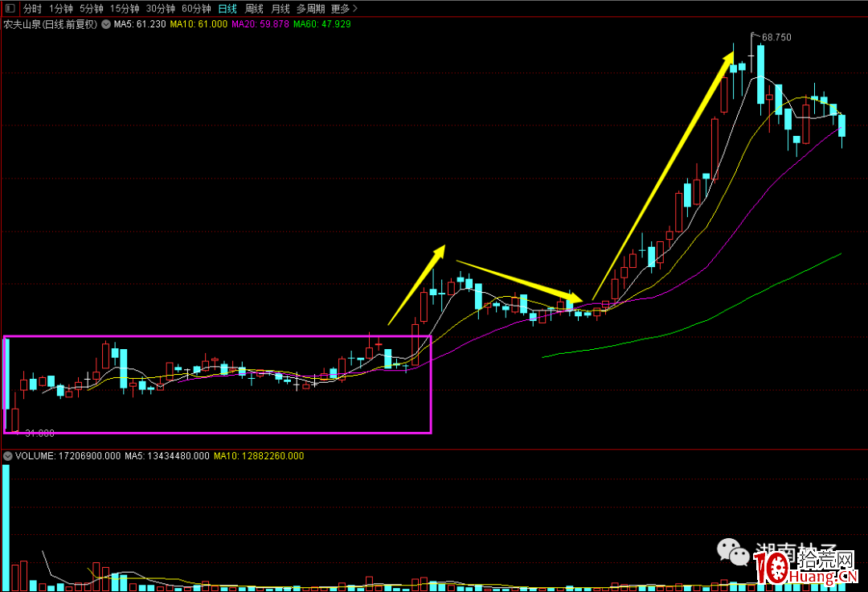Click the tall first volume bar

tap(6, 528)
